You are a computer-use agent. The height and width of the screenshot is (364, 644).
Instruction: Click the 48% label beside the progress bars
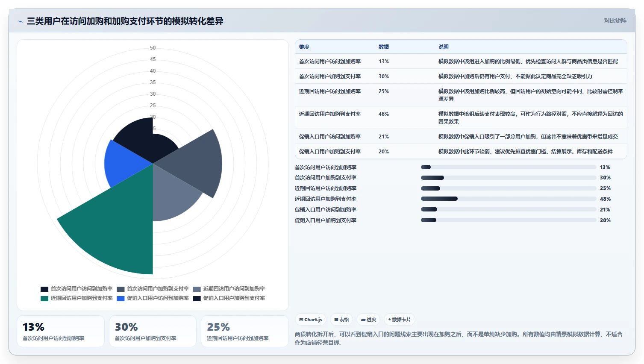click(x=605, y=199)
